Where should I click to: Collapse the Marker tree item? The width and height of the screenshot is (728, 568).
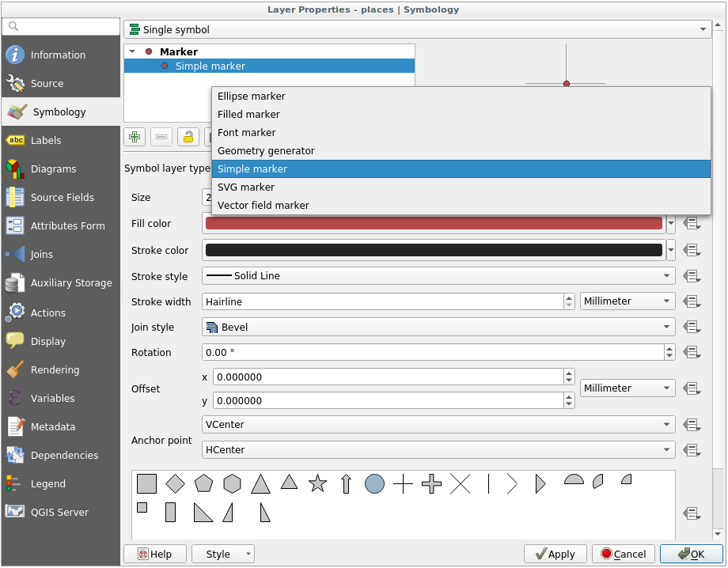pos(132,51)
